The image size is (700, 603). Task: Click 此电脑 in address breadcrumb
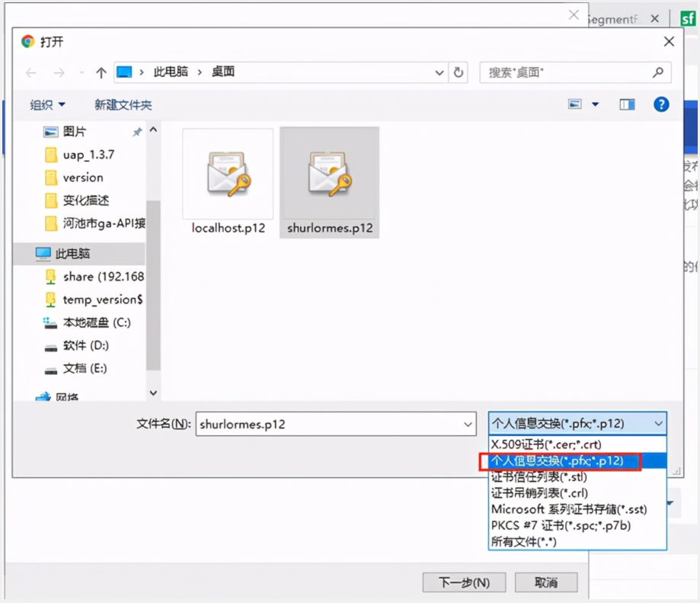click(171, 72)
